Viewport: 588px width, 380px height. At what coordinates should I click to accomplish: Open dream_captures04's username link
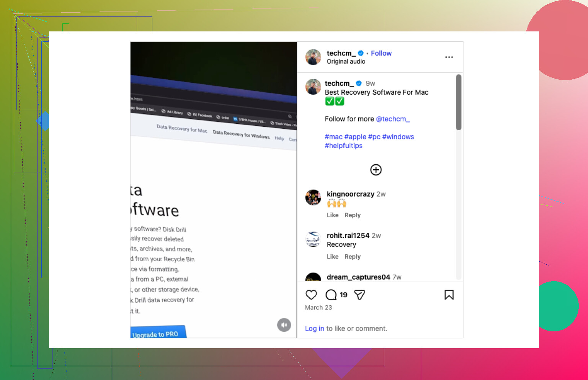pyautogui.click(x=358, y=277)
